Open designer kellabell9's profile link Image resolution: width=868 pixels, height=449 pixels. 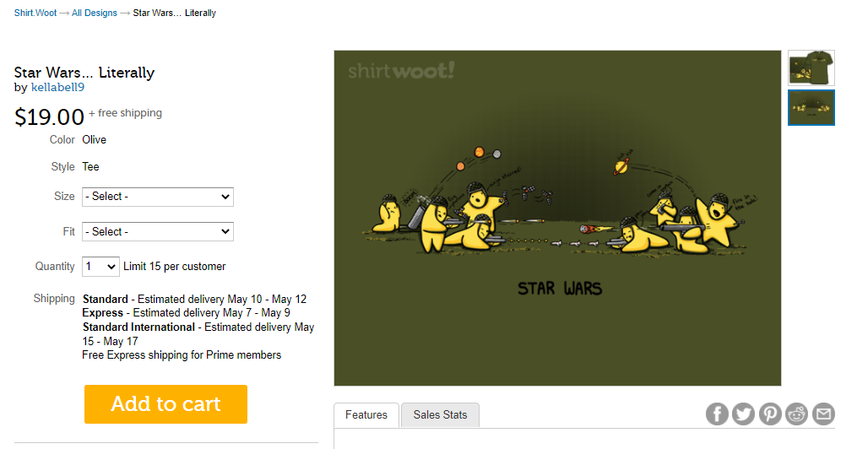click(x=57, y=87)
